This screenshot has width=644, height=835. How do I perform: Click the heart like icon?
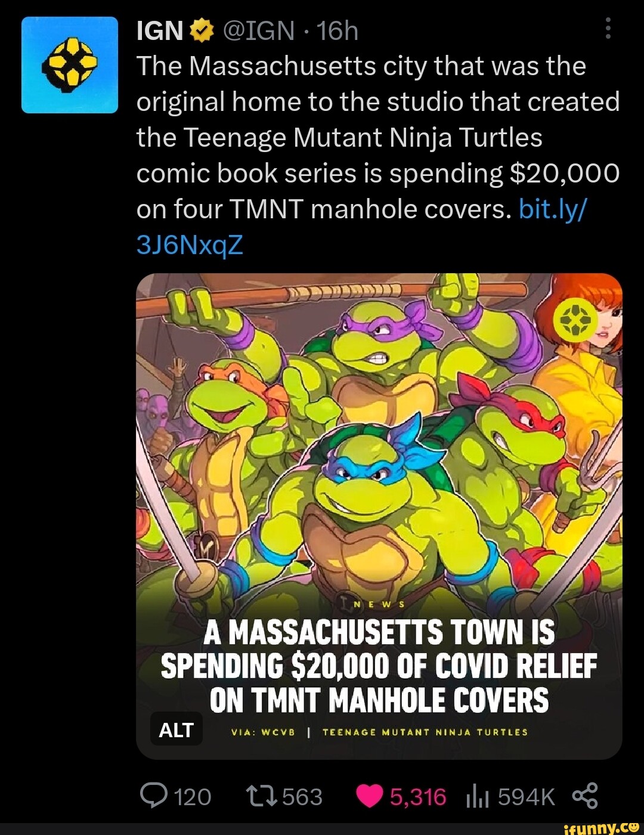[x=370, y=796]
